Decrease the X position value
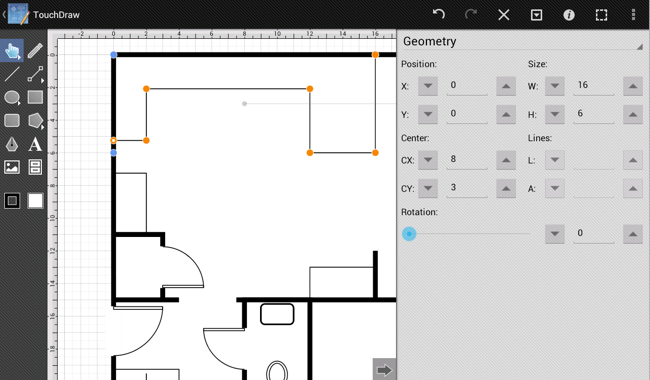The width and height of the screenshot is (650, 380). click(428, 86)
